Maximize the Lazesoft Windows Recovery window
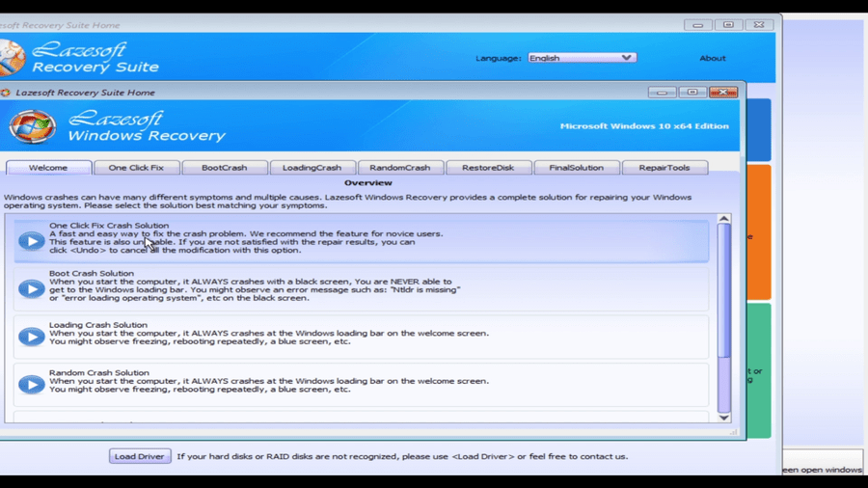This screenshot has height=488, width=868. [x=692, y=92]
